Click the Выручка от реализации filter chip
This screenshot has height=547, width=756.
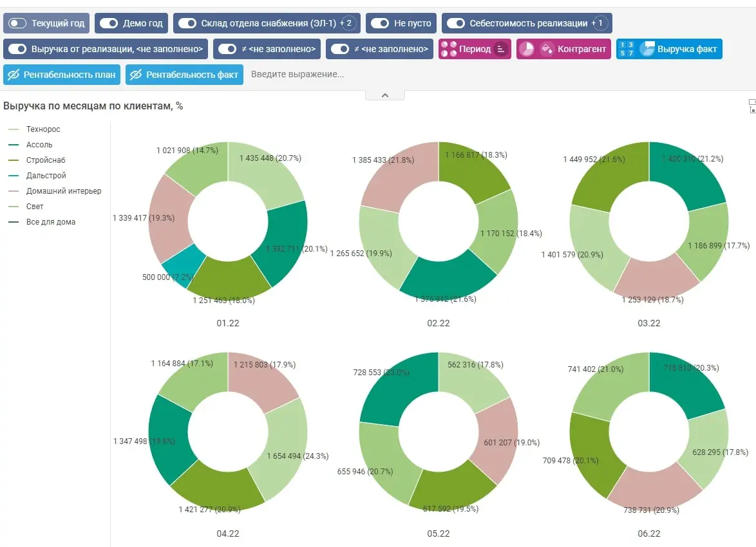point(106,49)
